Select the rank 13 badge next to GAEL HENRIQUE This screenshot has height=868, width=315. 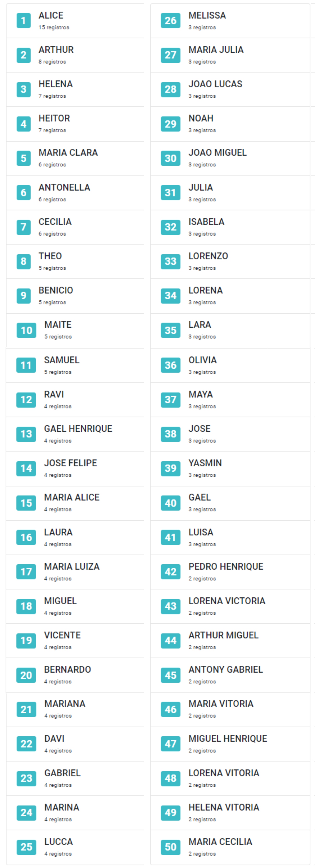pos(26,434)
